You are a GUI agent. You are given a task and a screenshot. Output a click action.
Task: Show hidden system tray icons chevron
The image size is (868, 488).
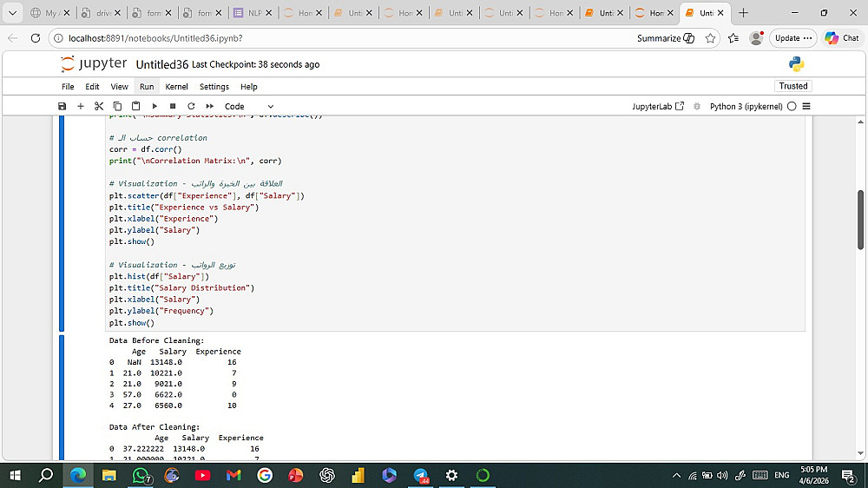[676, 475]
